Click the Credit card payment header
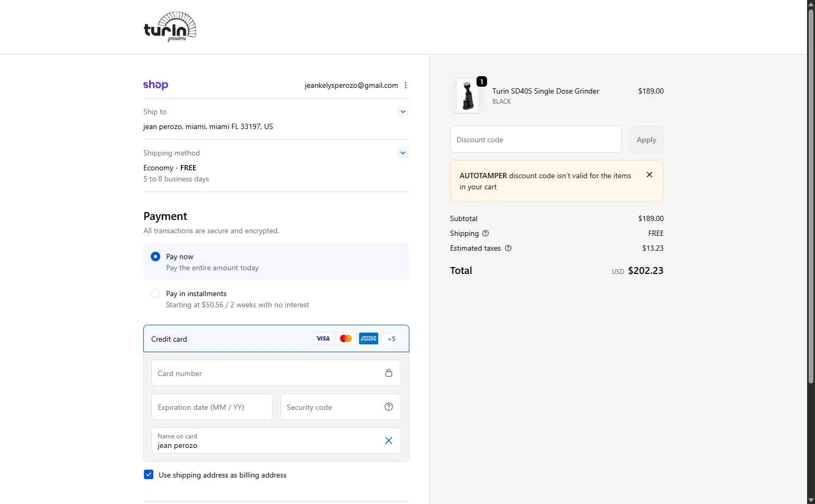 pyautogui.click(x=276, y=338)
